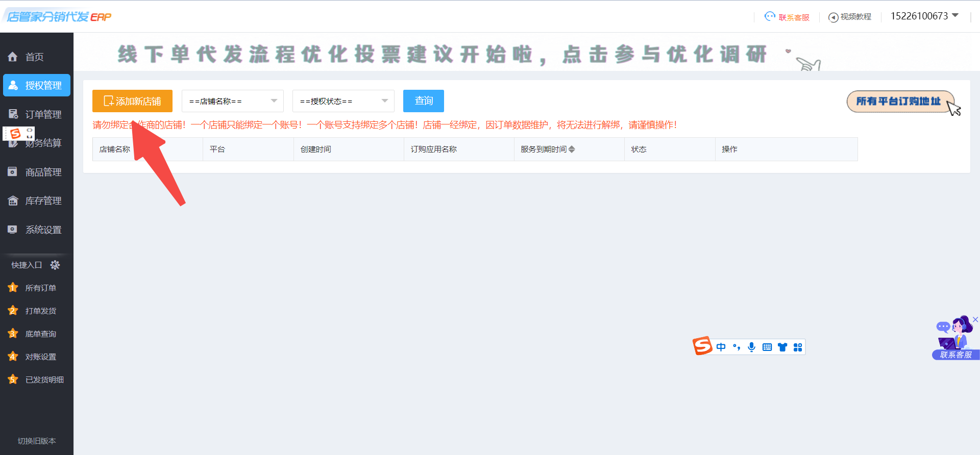Close the floating customer service widget
The image size is (980, 455).
(x=975, y=319)
